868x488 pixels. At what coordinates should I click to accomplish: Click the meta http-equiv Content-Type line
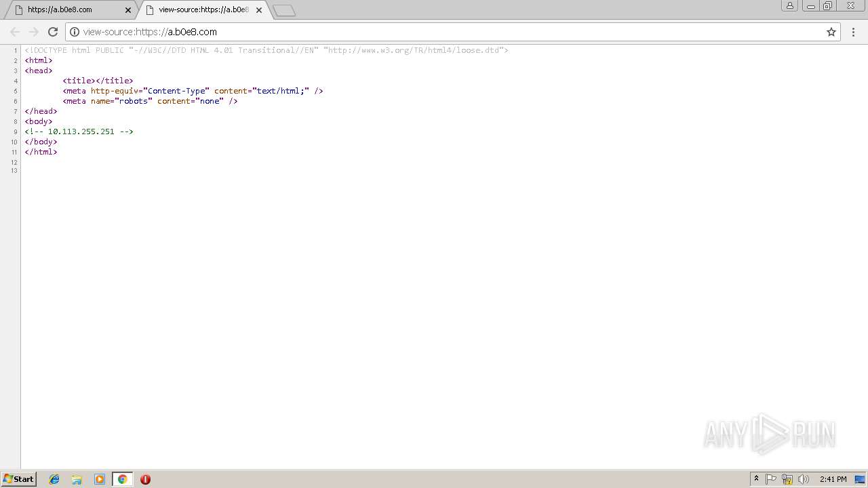[193, 91]
